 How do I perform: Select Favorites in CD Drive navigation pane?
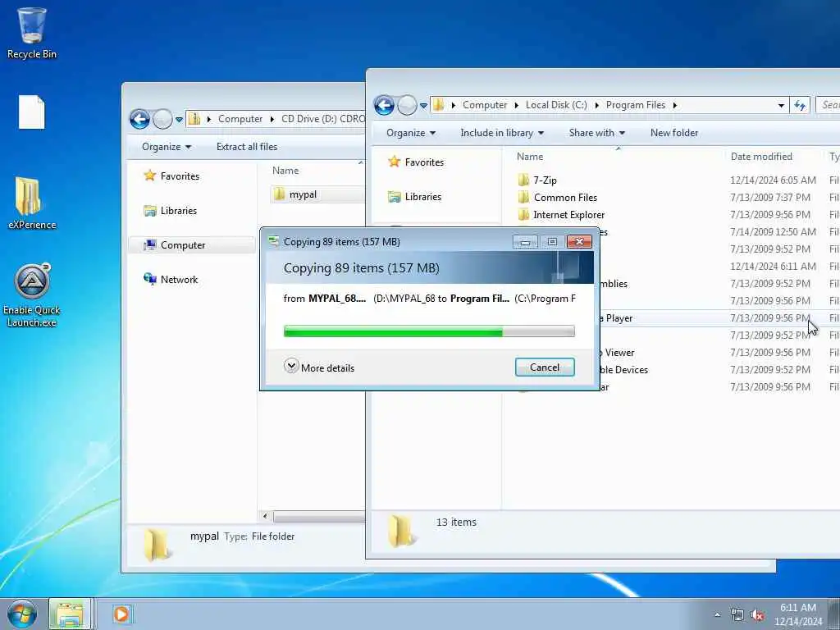(171, 176)
